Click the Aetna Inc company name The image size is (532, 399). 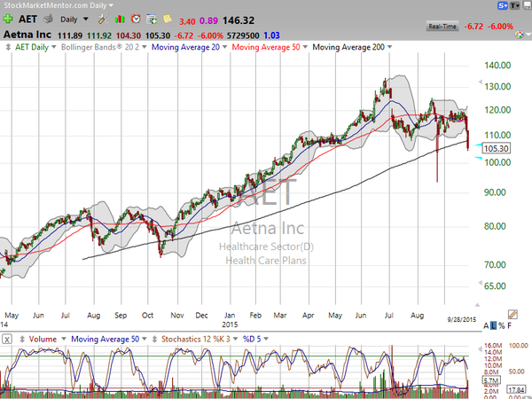(x=27, y=35)
